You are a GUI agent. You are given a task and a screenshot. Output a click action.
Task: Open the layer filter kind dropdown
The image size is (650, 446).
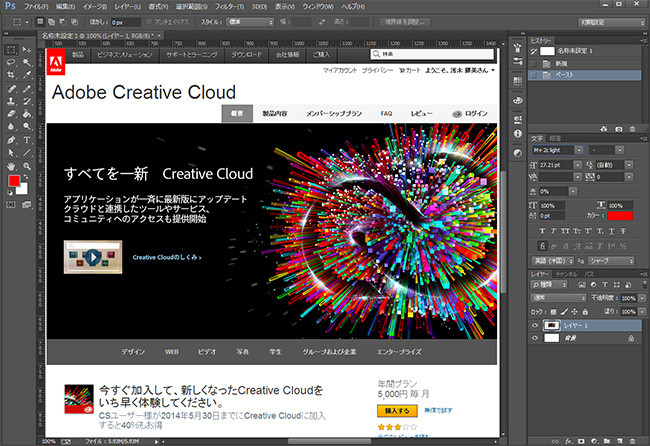pyautogui.click(x=549, y=285)
